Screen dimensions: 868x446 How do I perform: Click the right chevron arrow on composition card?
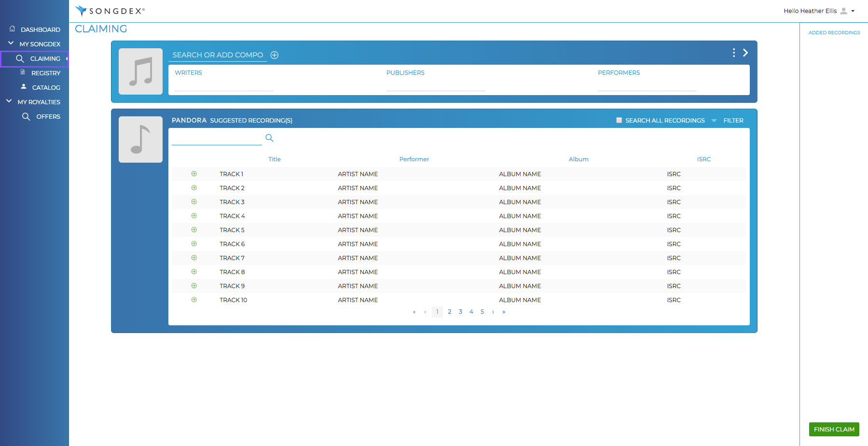pos(745,53)
